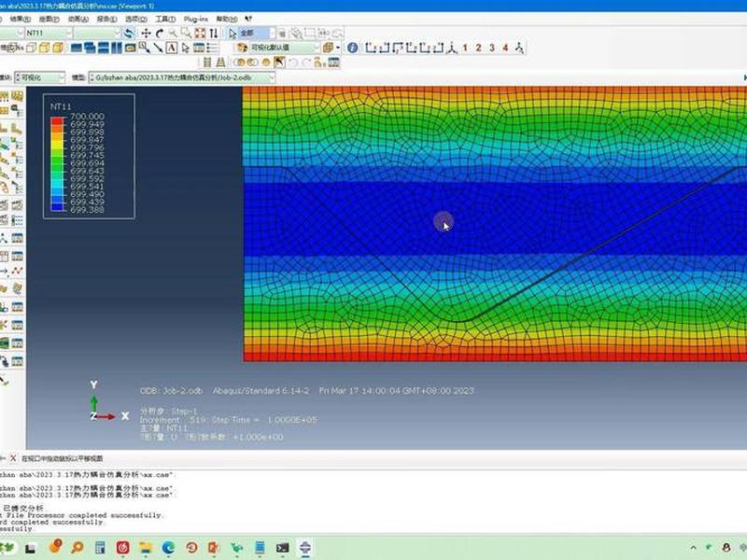Click the pan view tool icon
The image size is (747, 560).
146,33
